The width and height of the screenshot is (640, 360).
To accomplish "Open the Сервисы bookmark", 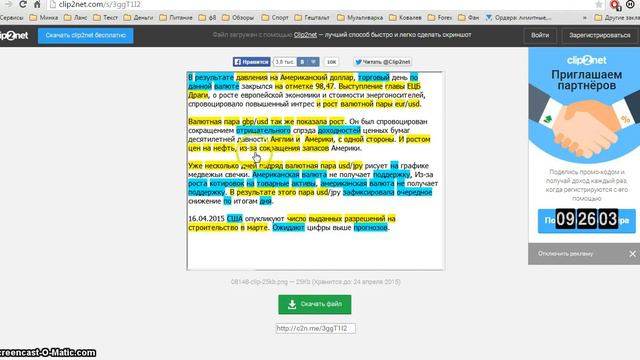I will coord(11,18).
